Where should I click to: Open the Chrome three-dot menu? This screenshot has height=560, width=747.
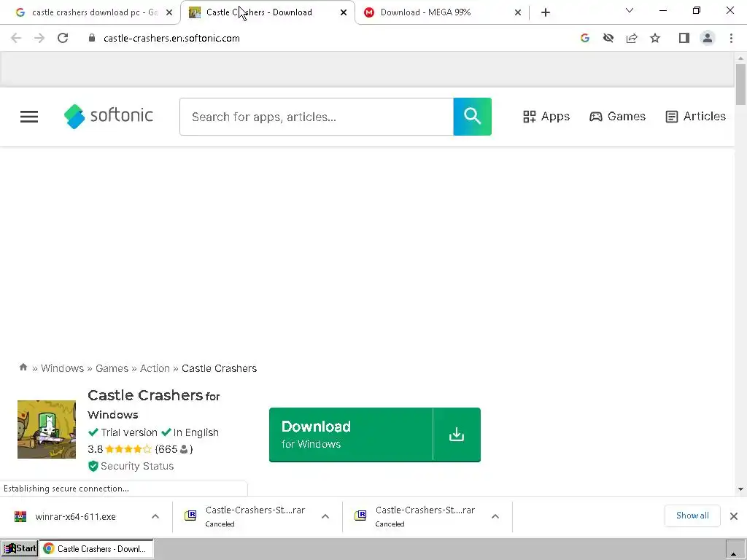(x=731, y=38)
